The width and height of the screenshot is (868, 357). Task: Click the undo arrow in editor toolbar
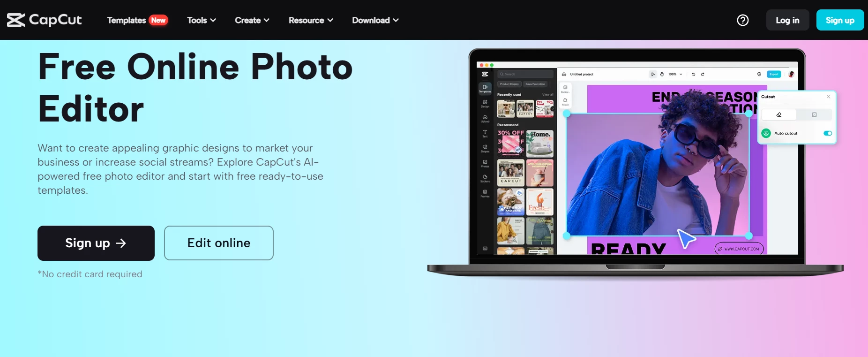694,74
